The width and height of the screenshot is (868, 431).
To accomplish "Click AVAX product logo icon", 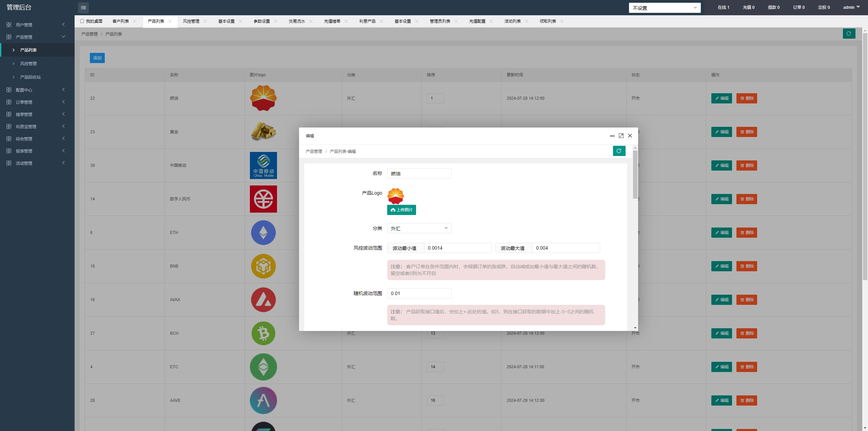I will (x=263, y=300).
